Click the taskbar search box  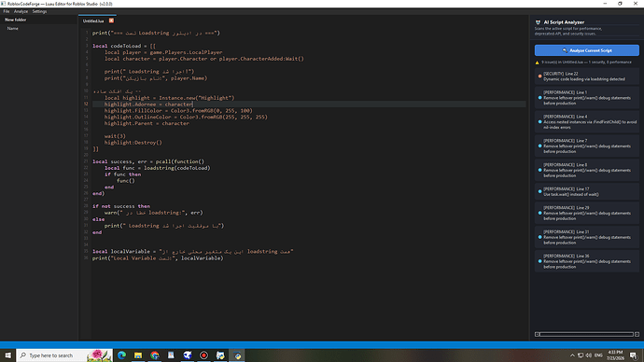[64, 355]
